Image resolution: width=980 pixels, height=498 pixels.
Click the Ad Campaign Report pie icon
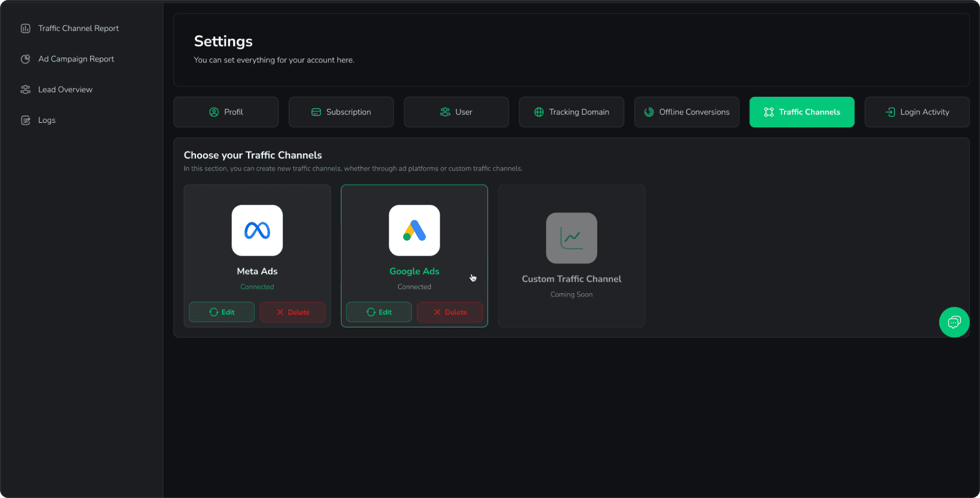[25, 59]
